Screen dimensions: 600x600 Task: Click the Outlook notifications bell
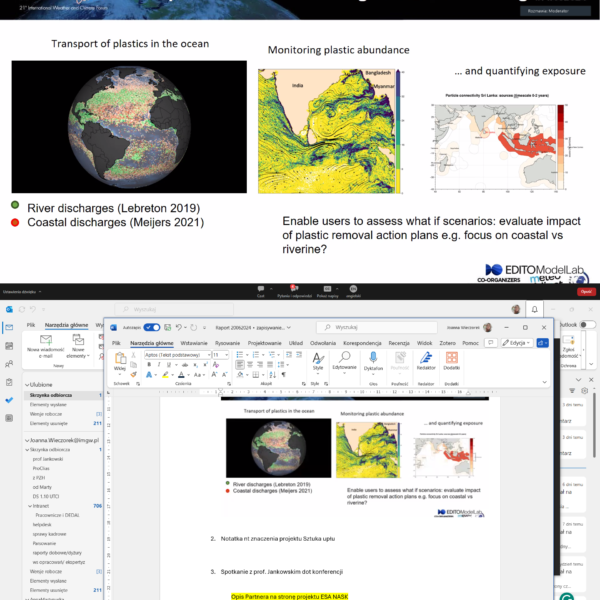pos(535,309)
